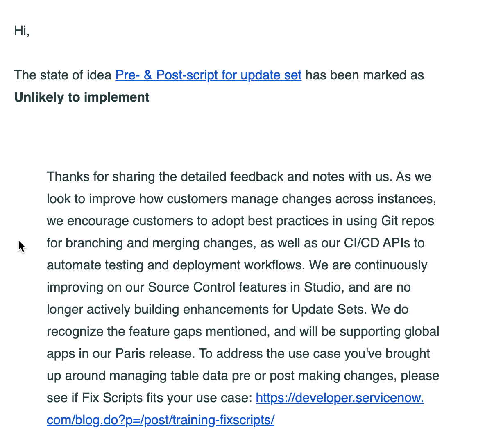Image resolution: width=485 pixels, height=448 pixels.
Task: Click the phrase 'has been marked as'
Action: pos(365,75)
